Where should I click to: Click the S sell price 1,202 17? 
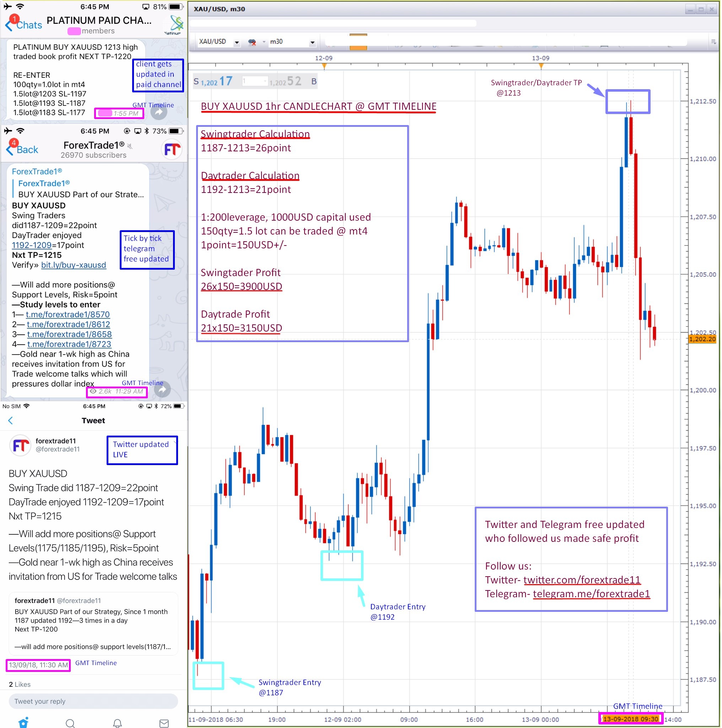tap(213, 81)
